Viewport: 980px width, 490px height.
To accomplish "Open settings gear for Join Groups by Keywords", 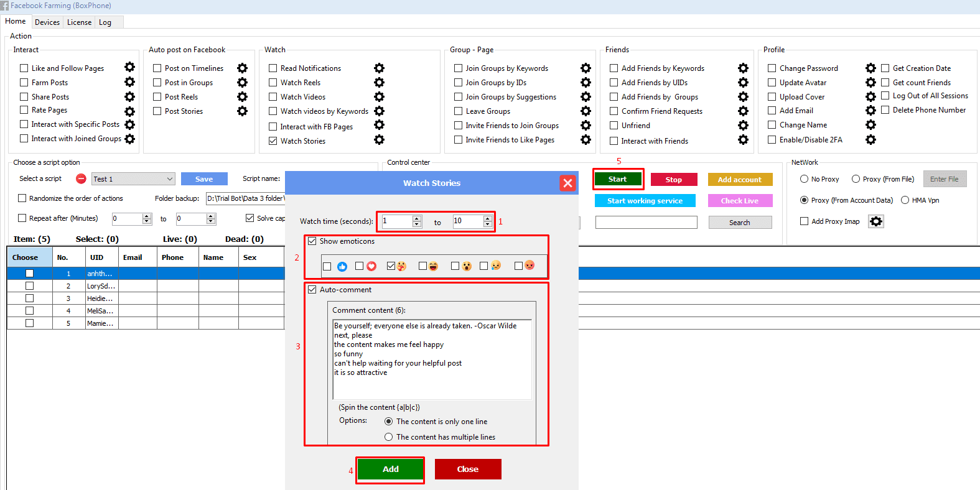I will pos(586,68).
